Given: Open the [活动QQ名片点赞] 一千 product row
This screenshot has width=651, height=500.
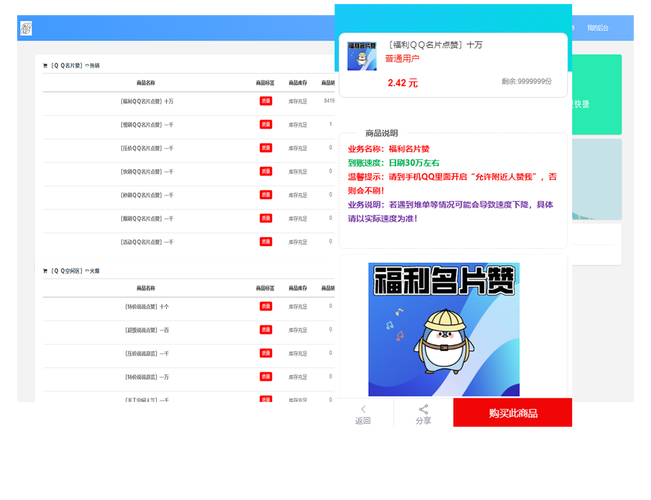Looking at the screenshot, I should tap(188, 242).
